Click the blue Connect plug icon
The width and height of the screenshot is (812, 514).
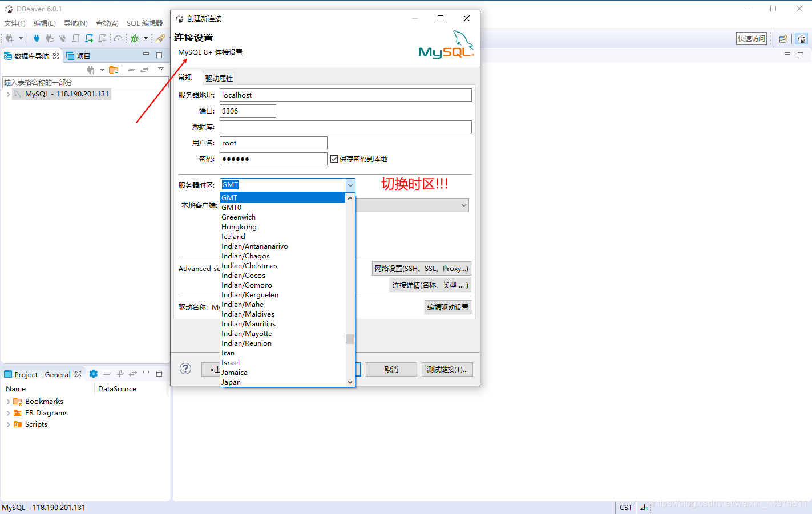37,38
